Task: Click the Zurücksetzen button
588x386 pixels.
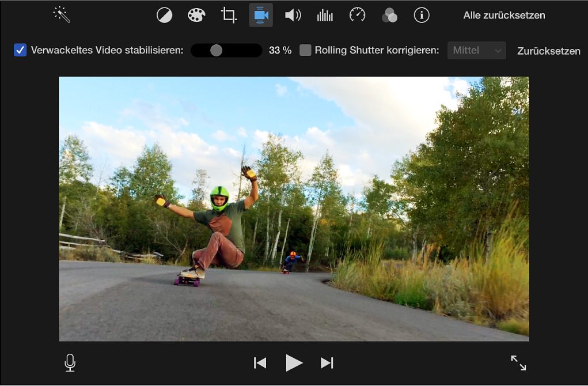Action: pyautogui.click(x=548, y=51)
